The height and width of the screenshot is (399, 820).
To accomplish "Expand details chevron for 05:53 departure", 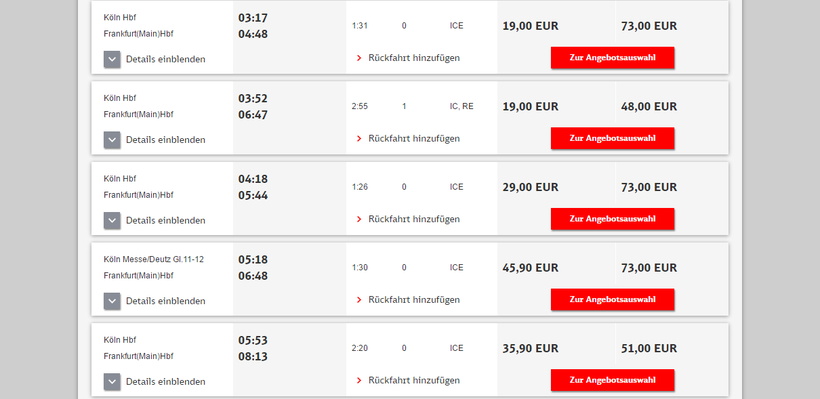I will click(x=112, y=381).
